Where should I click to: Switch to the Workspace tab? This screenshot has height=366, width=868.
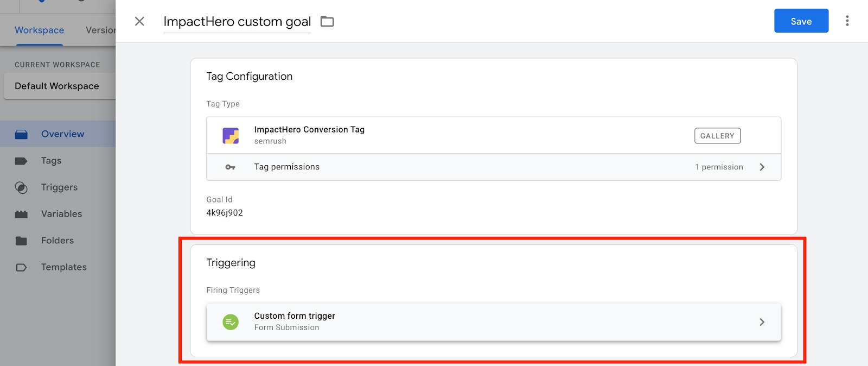point(39,30)
